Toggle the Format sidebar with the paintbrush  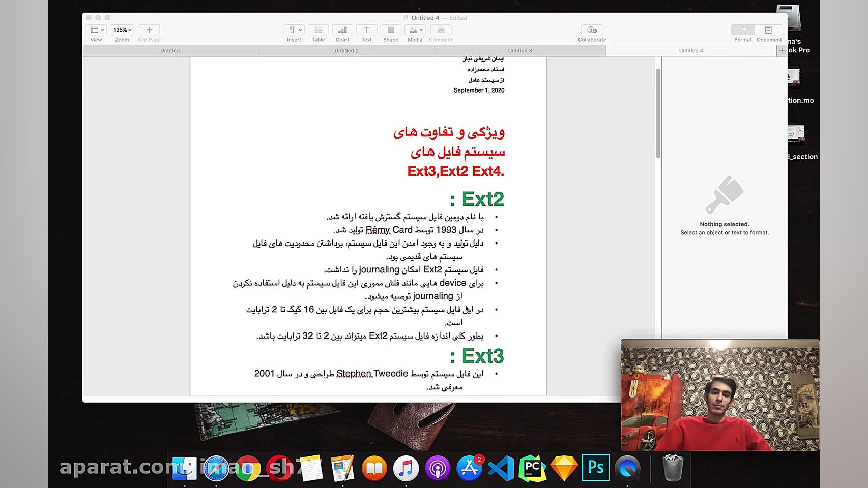click(x=743, y=30)
